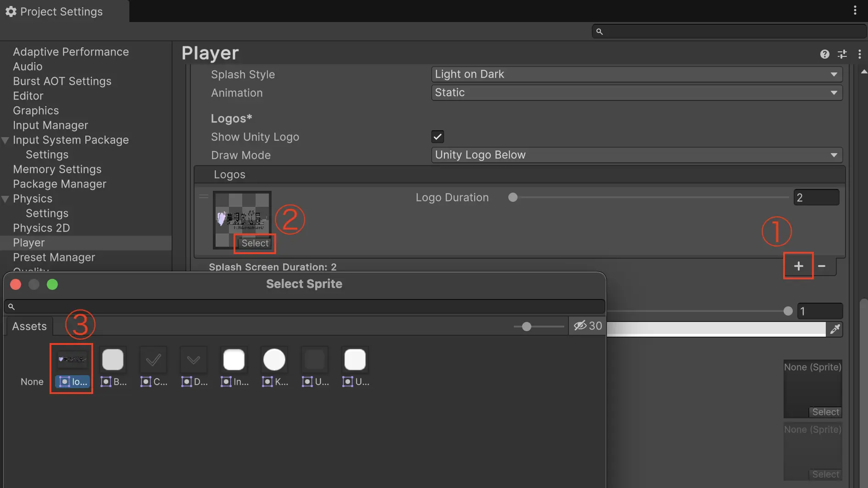This screenshot has width=868, height=488.
Task: Click Select on second None (Sprite) slot
Action: coord(825,474)
